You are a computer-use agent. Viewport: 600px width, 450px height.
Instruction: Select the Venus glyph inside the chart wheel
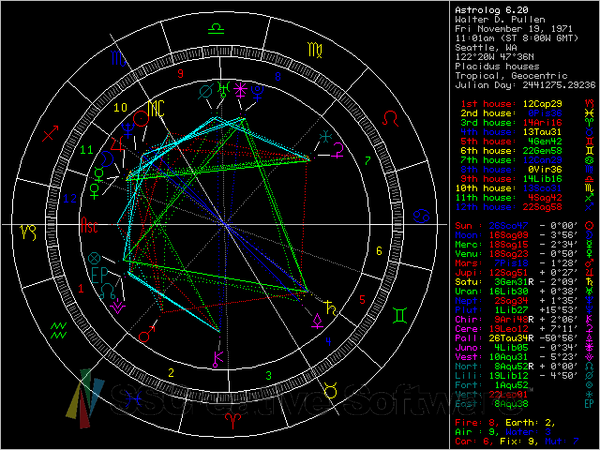(x=95, y=191)
